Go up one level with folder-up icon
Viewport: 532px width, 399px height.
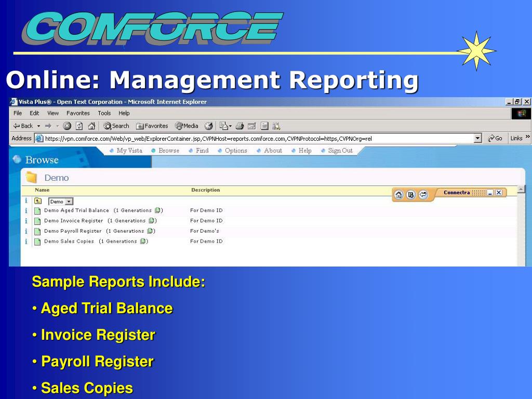(x=38, y=201)
